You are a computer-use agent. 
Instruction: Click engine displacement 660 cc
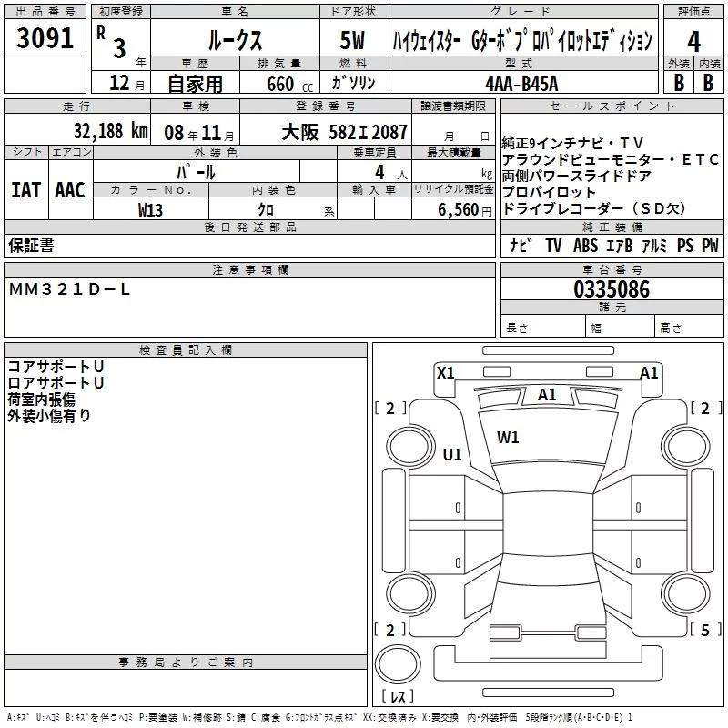tap(289, 84)
